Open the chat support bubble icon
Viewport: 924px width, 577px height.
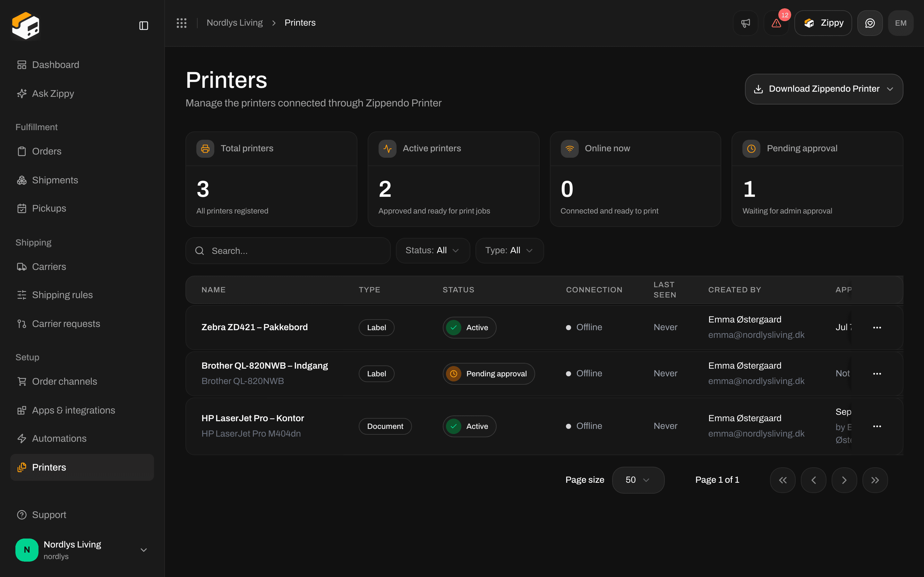(x=870, y=23)
